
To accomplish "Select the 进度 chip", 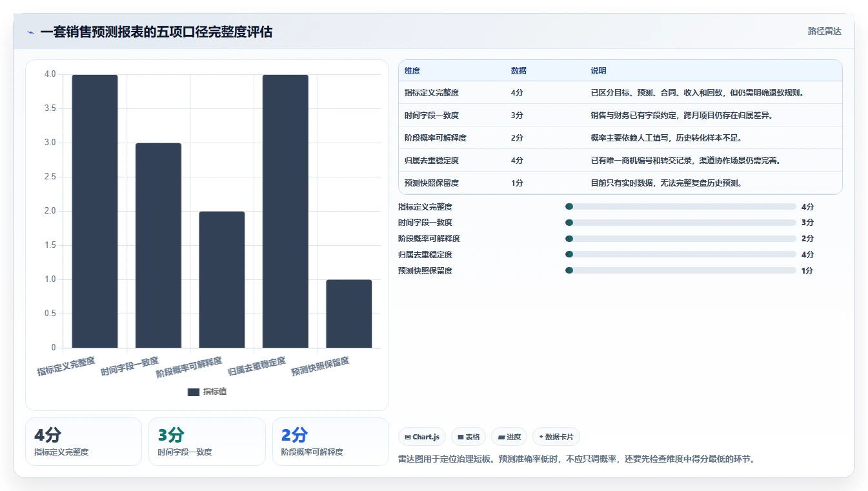I will pyautogui.click(x=509, y=437).
